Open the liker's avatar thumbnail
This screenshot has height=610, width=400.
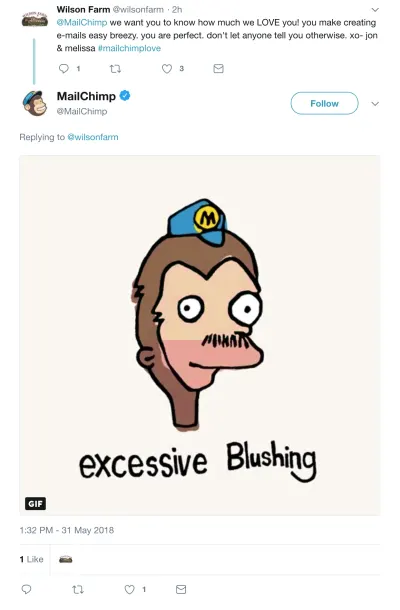pos(66,559)
